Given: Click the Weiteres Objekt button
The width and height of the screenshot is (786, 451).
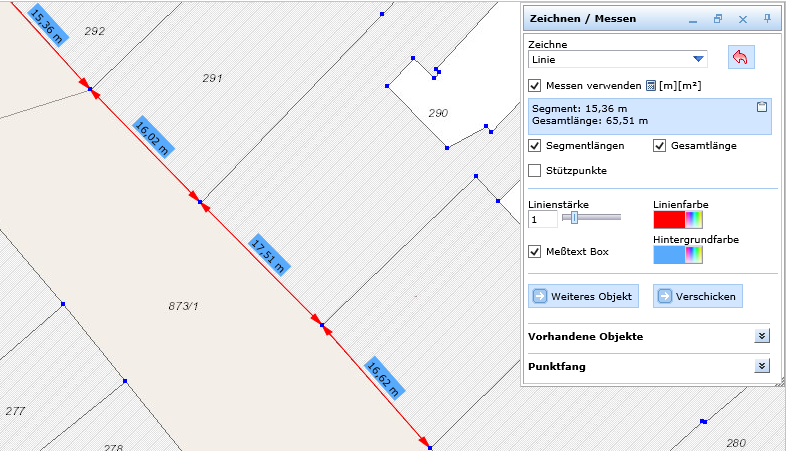Looking at the screenshot, I should pos(583,296).
